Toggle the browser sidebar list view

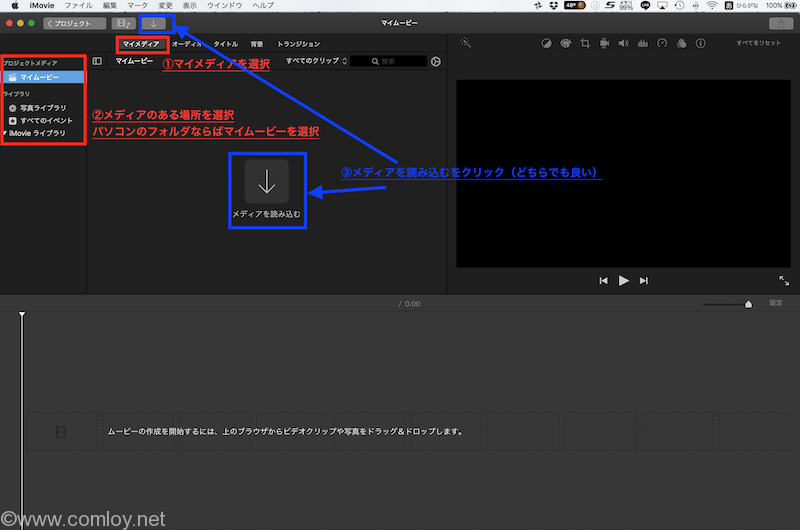pyautogui.click(x=97, y=61)
